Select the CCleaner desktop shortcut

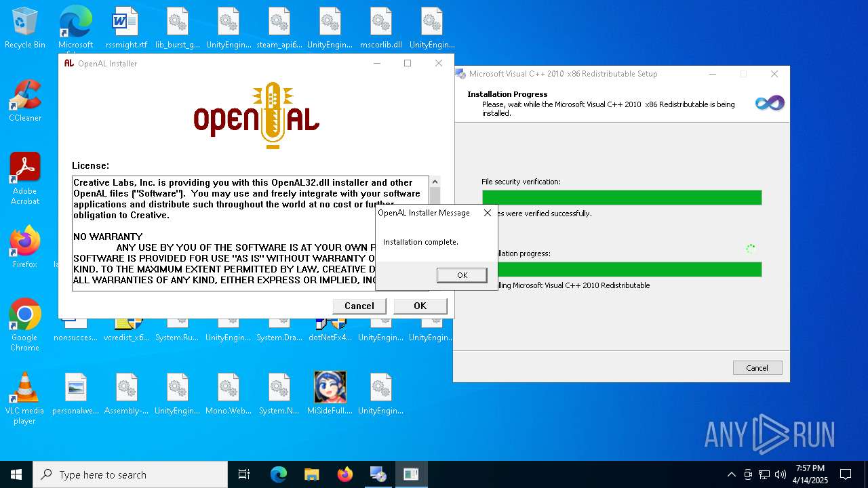click(25, 102)
